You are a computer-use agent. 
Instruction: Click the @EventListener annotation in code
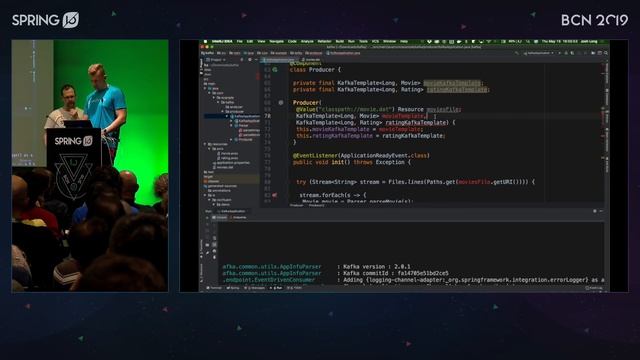[315, 156]
